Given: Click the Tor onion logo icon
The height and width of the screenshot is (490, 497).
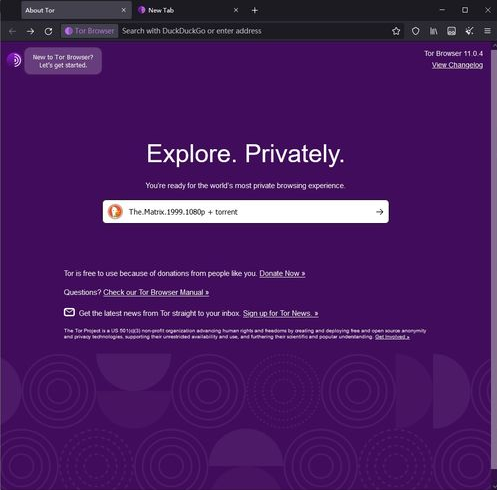Looking at the screenshot, I should point(14,60).
